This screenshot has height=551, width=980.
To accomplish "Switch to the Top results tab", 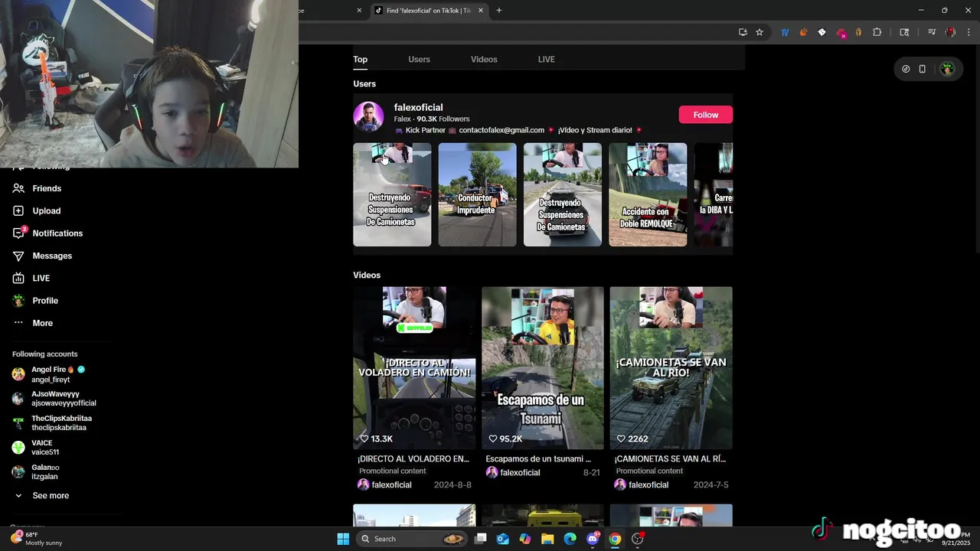I will 360,60.
